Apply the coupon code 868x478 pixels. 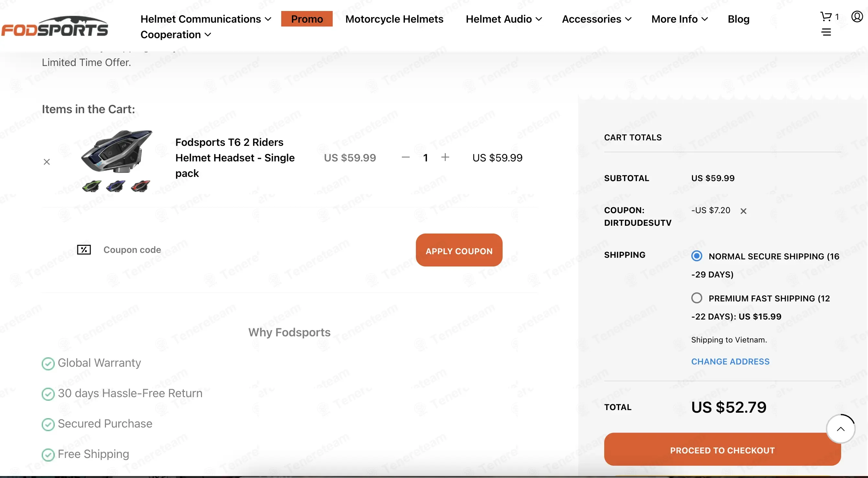[459, 250]
